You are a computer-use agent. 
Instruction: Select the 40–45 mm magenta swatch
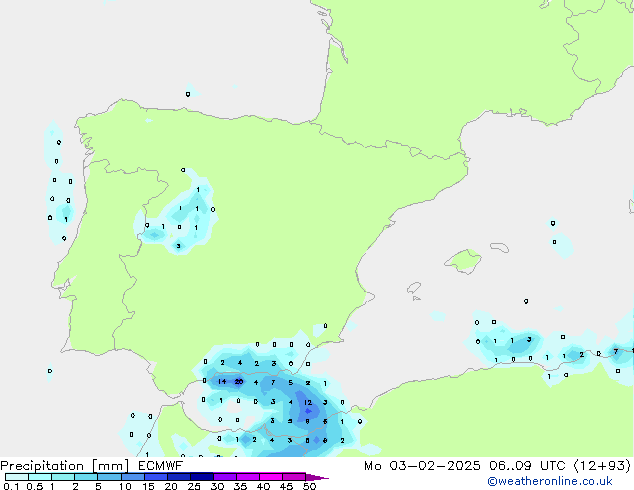click(271, 477)
